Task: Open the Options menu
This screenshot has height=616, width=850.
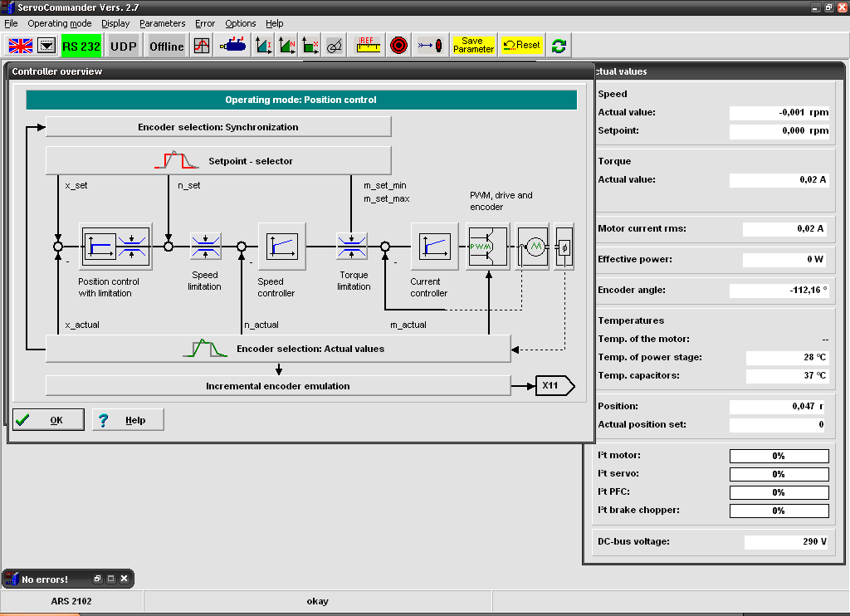Action: [240, 23]
